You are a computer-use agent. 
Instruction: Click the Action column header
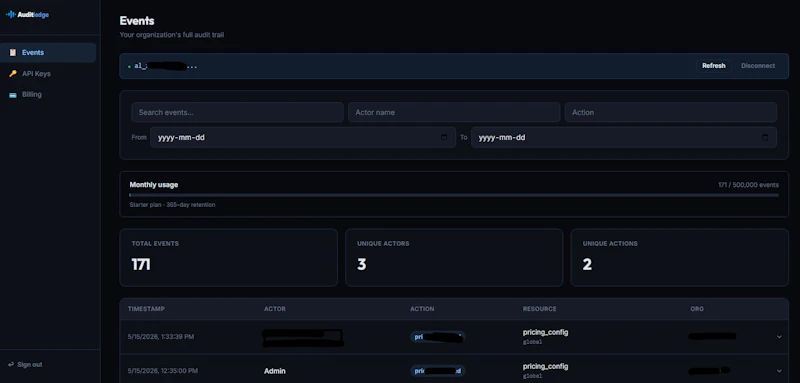pos(422,309)
